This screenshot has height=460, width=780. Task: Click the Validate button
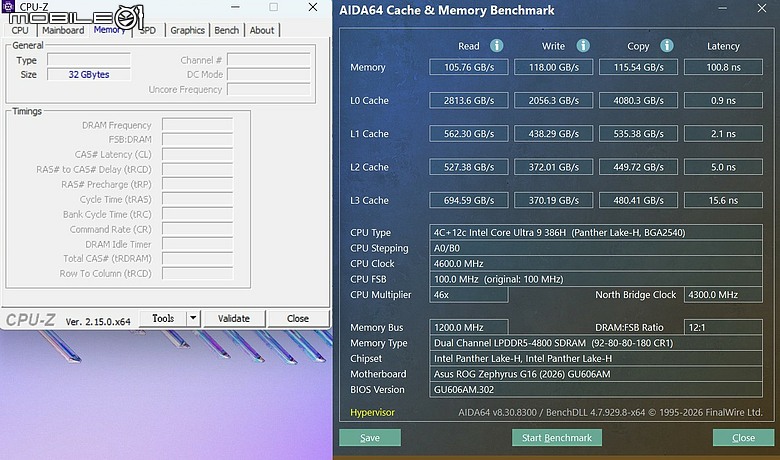click(x=234, y=318)
